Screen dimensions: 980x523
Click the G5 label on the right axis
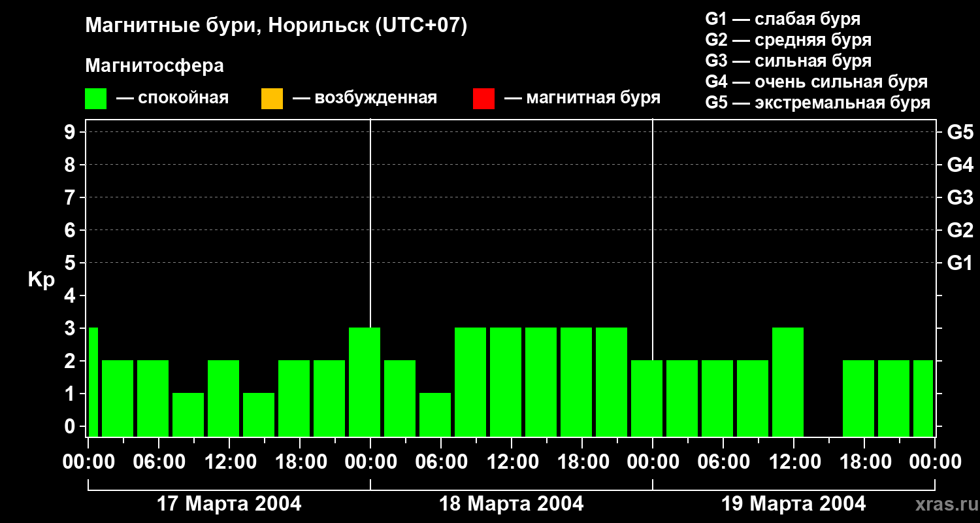point(960,132)
